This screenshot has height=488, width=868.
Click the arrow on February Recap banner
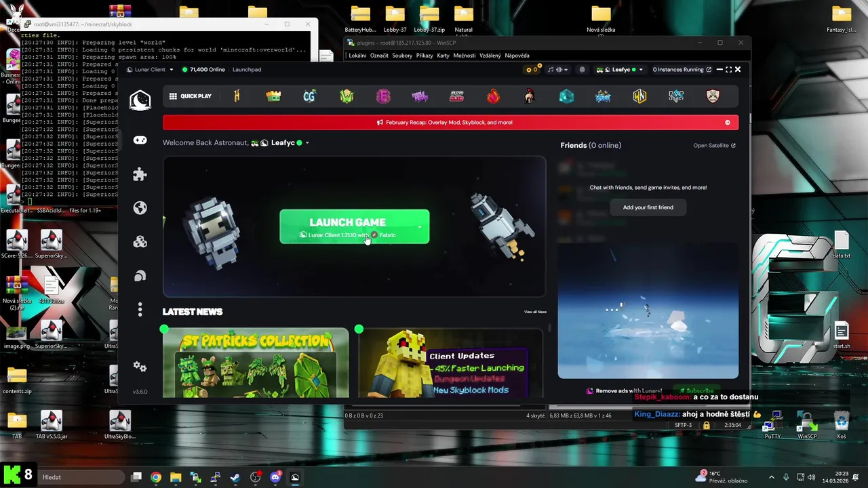click(728, 123)
